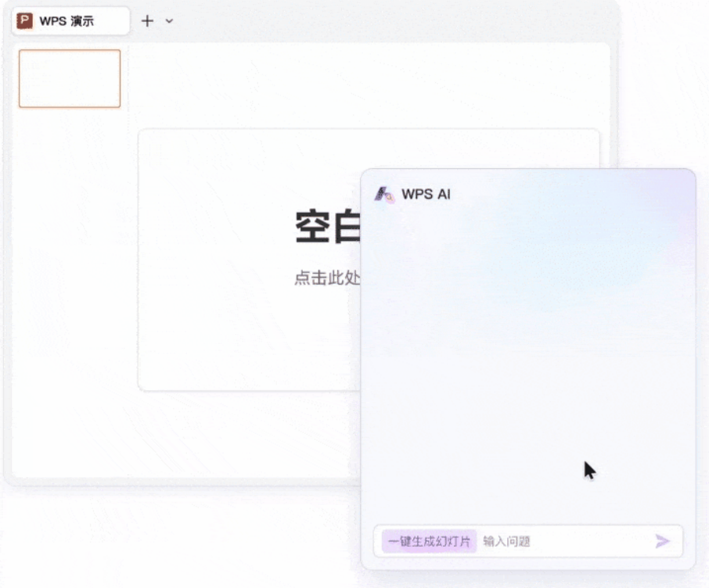Click the red P presentation icon
709x588 pixels.
coord(25,21)
